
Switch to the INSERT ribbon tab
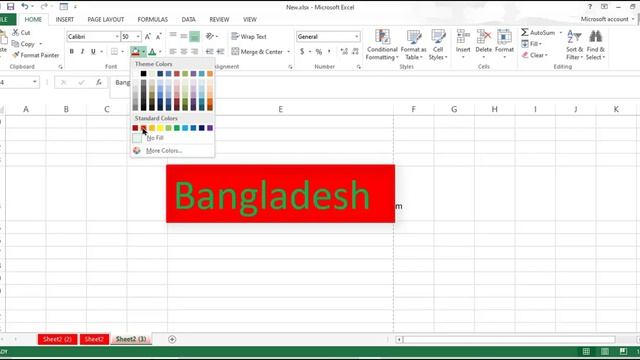(x=64, y=19)
